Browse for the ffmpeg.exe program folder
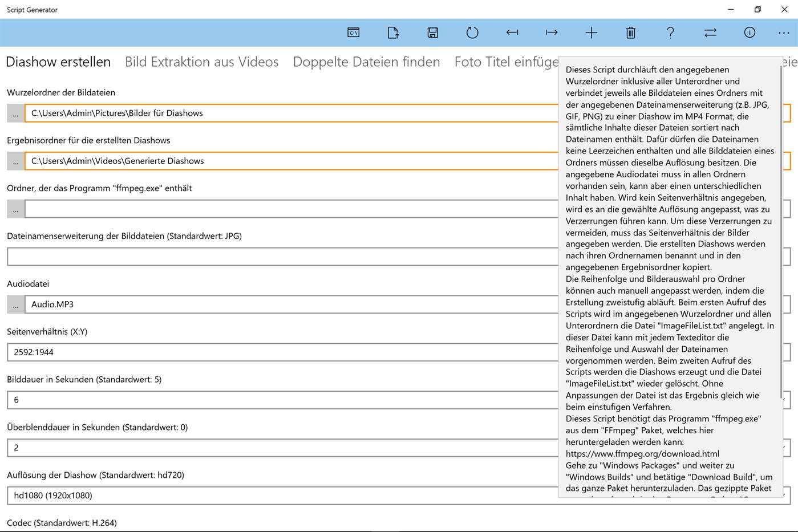The height and width of the screenshot is (532, 798). (x=15, y=209)
